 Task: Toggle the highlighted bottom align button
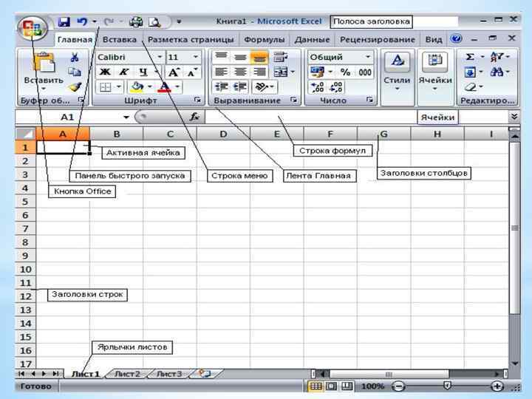click(x=259, y=57)
